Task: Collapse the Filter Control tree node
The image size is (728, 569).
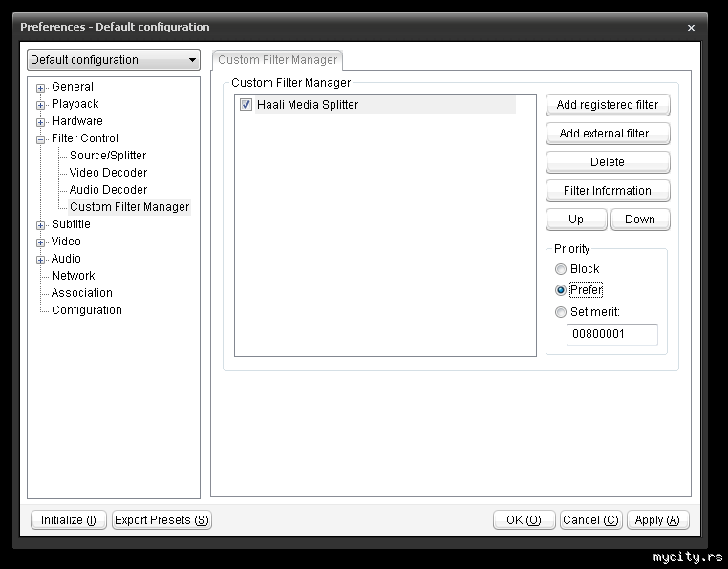Action: [41, 139]
